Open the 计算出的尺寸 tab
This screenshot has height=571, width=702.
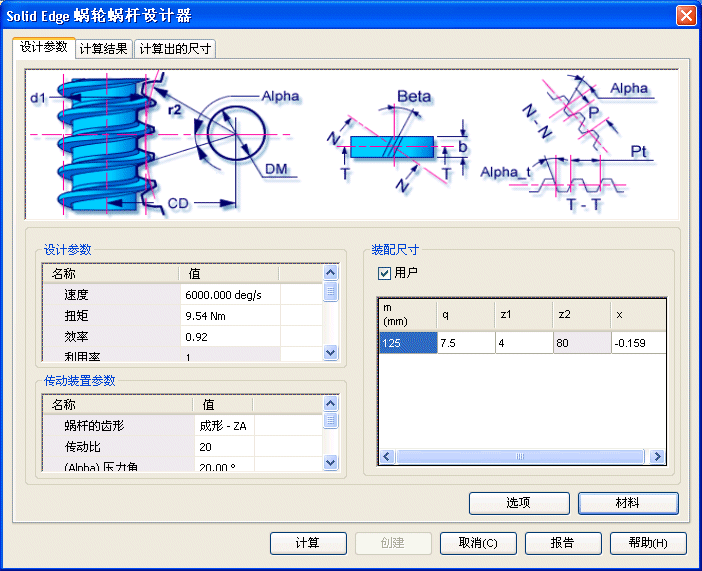175,48
